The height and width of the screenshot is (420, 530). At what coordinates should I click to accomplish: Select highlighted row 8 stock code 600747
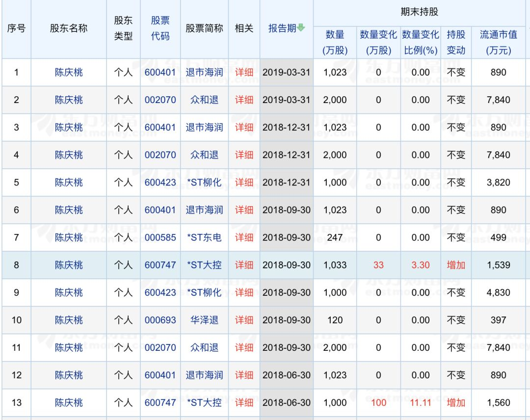(x=160, y=265)
